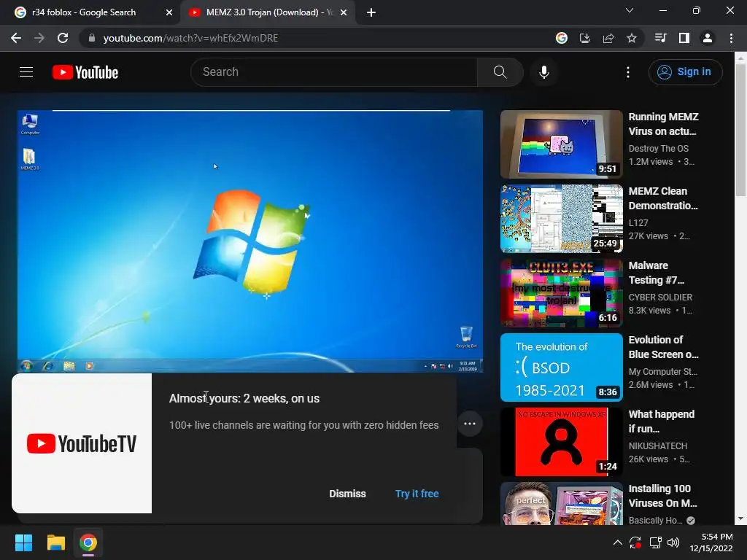This screenshot has width=747, height=560.
Task: Click the Installing 100 Viruses title
Action: (x=663, y=496)
